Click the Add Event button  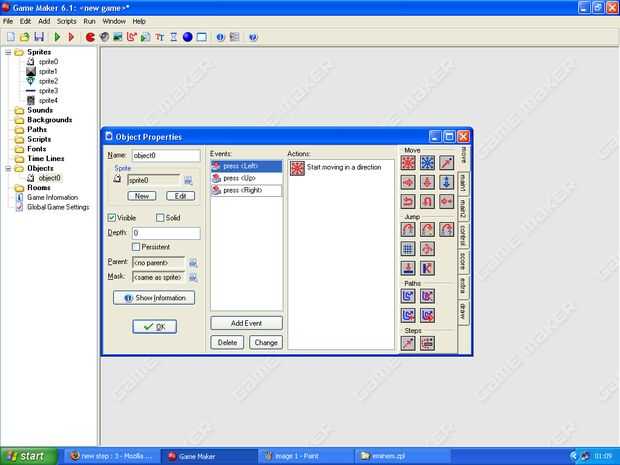[246, 323]
